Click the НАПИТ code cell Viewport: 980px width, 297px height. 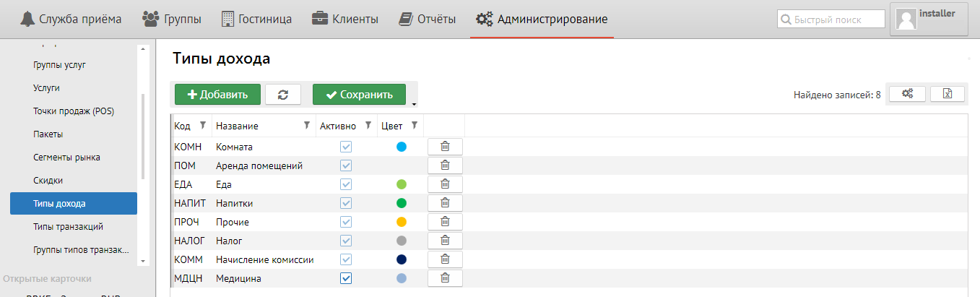(x=191, y=203)
